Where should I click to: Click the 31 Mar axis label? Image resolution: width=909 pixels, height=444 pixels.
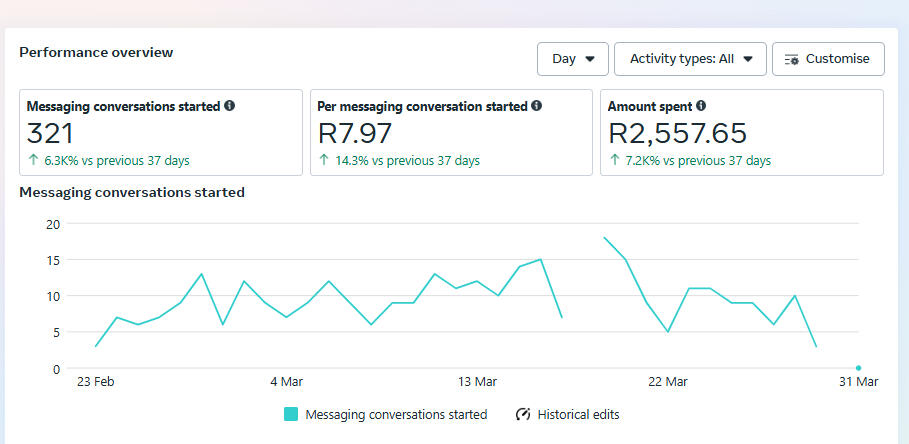859,382
